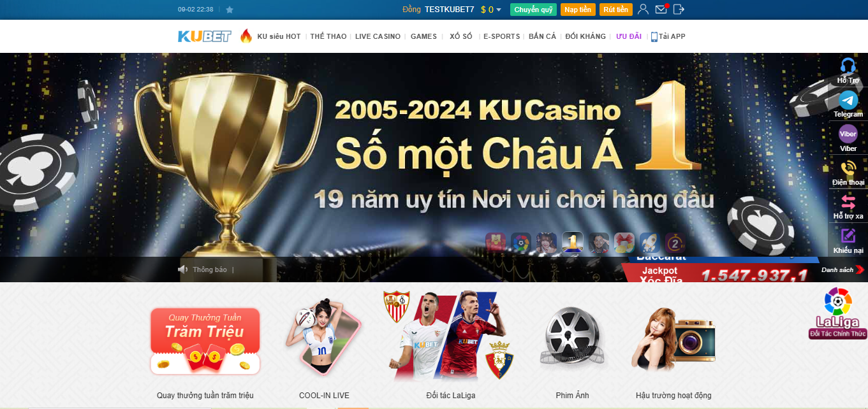Open the Telegram contact icon
This screenshot has height=409, width=868.
pyautogui.click(x=848, y=100)
